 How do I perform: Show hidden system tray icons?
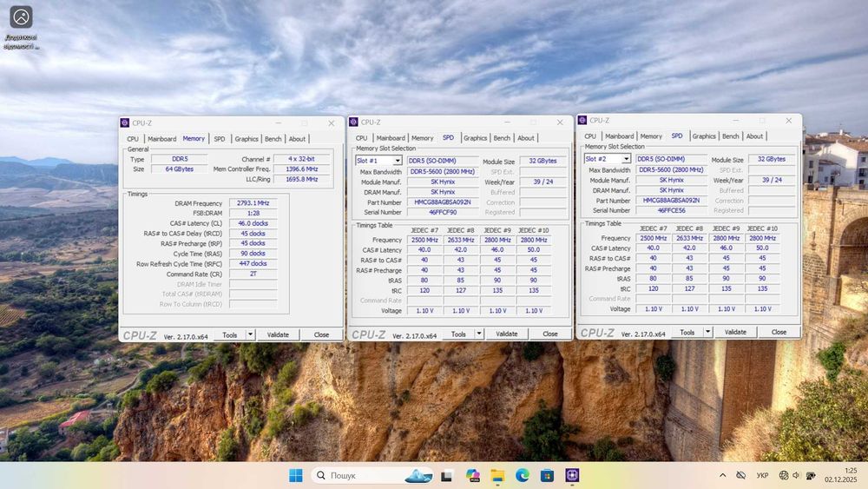point(722,475)
